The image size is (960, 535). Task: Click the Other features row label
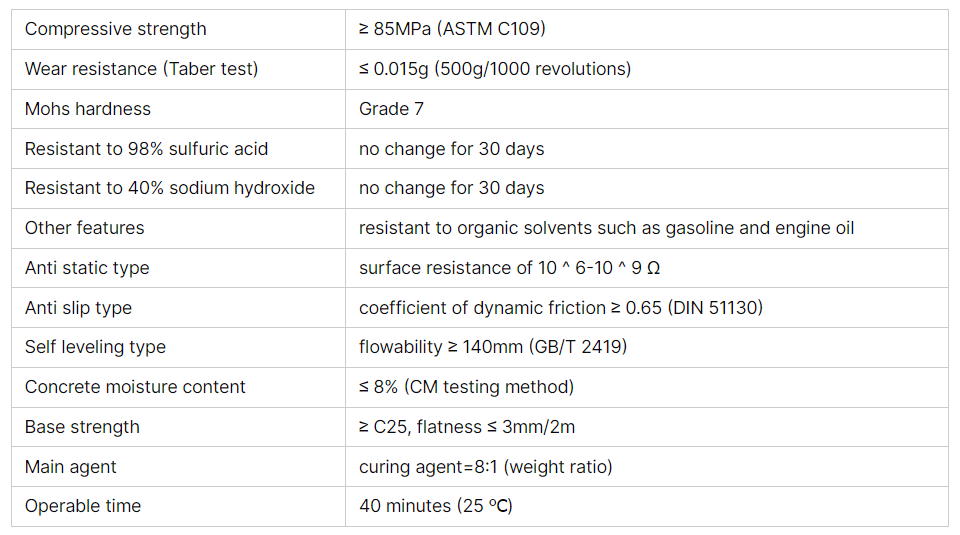coord(84,228)
